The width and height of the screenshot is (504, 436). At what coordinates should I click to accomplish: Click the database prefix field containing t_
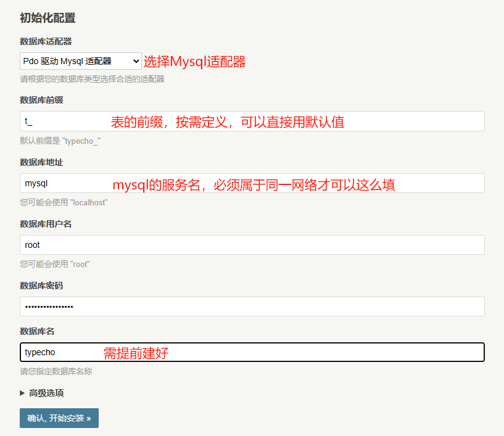tap(252, 121)
